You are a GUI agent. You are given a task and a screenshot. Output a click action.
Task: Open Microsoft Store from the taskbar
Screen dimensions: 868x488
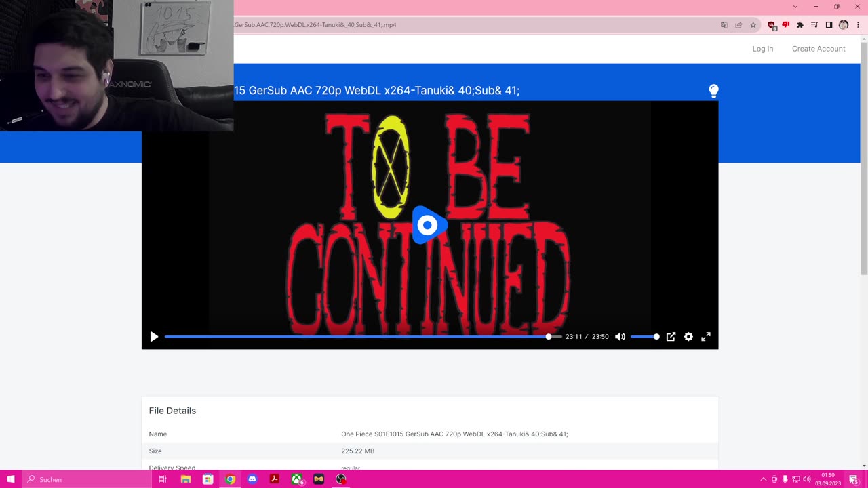(208, 479)
